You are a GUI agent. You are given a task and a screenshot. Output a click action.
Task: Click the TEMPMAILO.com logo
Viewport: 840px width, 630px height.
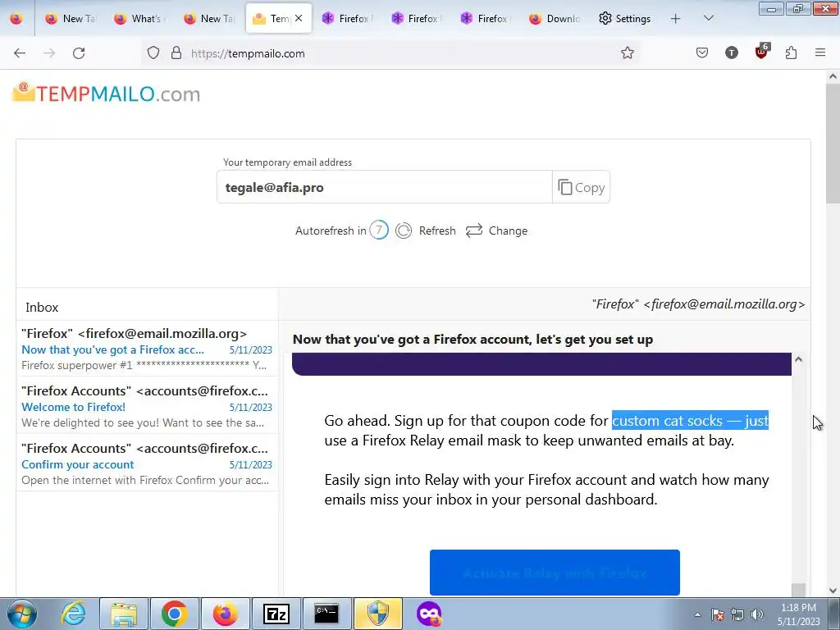[106, 94]
